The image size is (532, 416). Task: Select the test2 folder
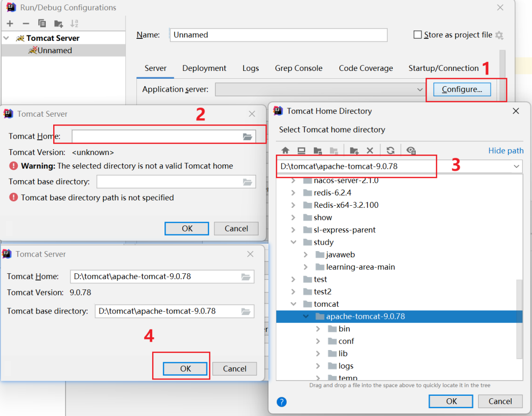pos(322,292)
